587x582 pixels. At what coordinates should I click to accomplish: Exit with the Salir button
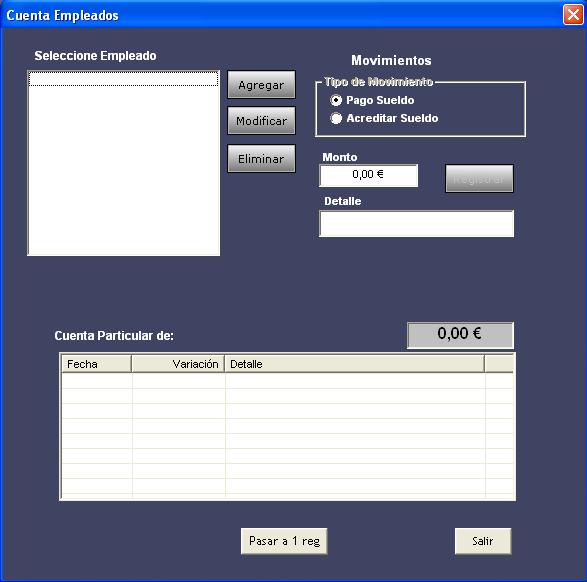483,541
